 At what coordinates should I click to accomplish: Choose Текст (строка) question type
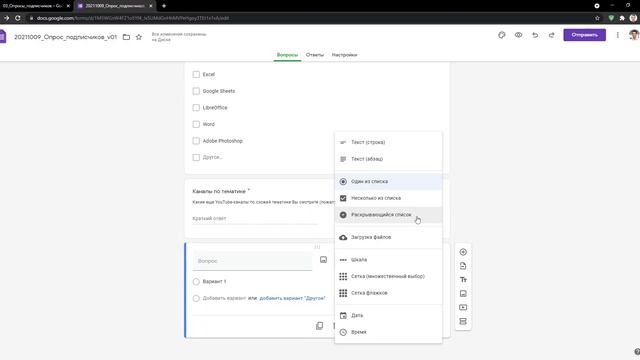(x=388, y=142)
